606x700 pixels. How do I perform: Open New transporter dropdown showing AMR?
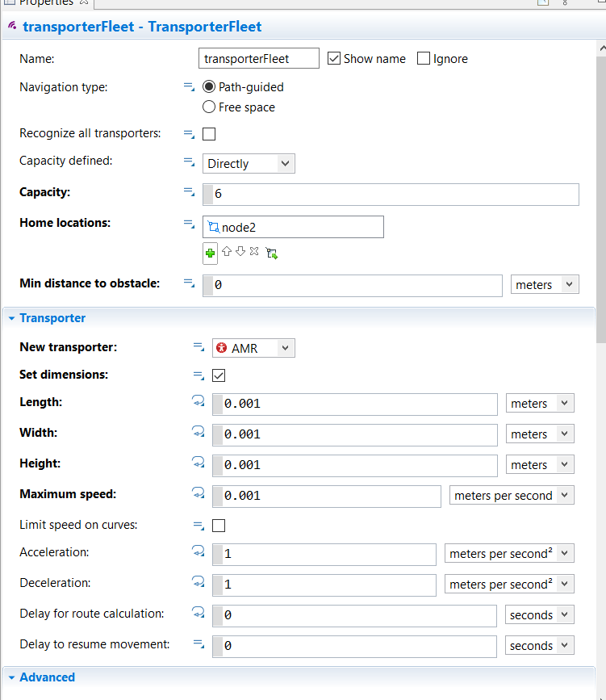coord(253,348)
